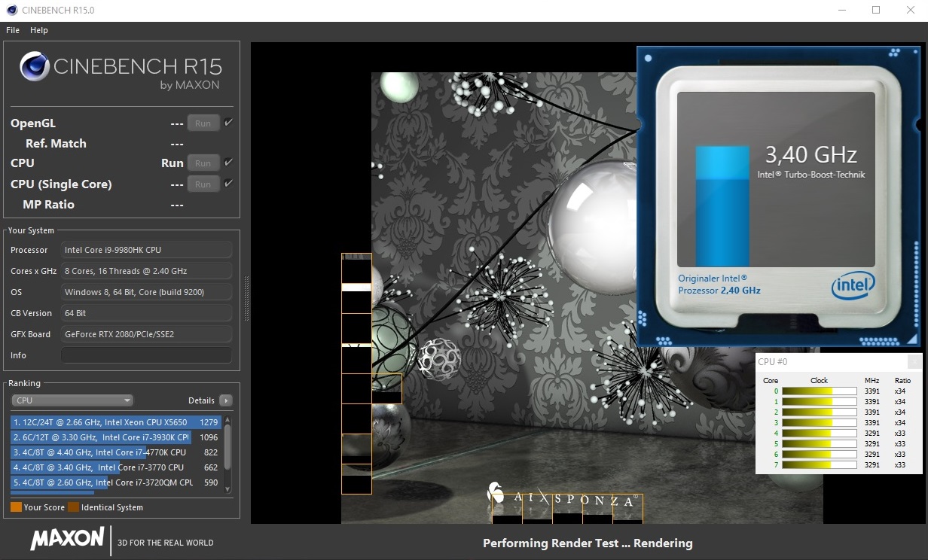Click the MAXON logo at bottom
This screenshot has height=560, width=928.
[67, 538]
